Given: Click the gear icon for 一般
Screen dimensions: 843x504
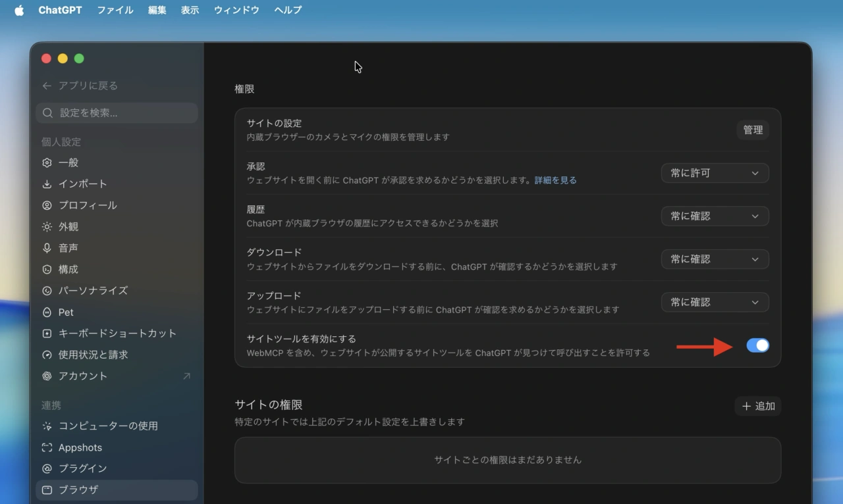Looking at the screenshot, I should tap(47, 163).
